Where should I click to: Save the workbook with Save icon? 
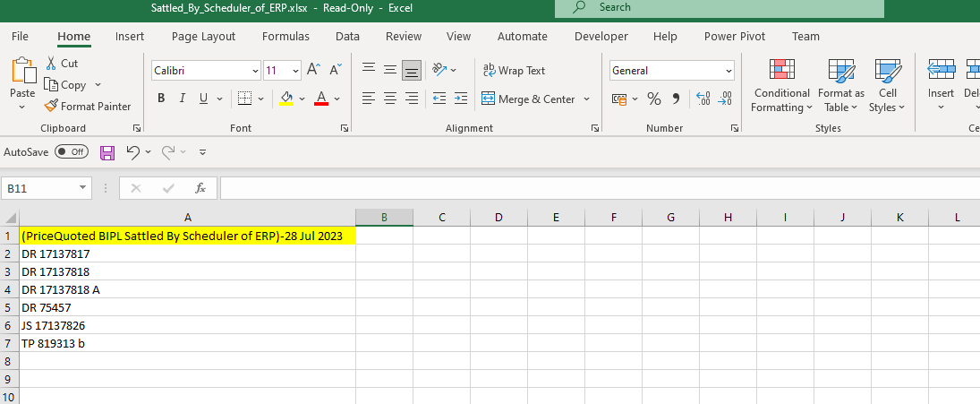pos(107,152)
